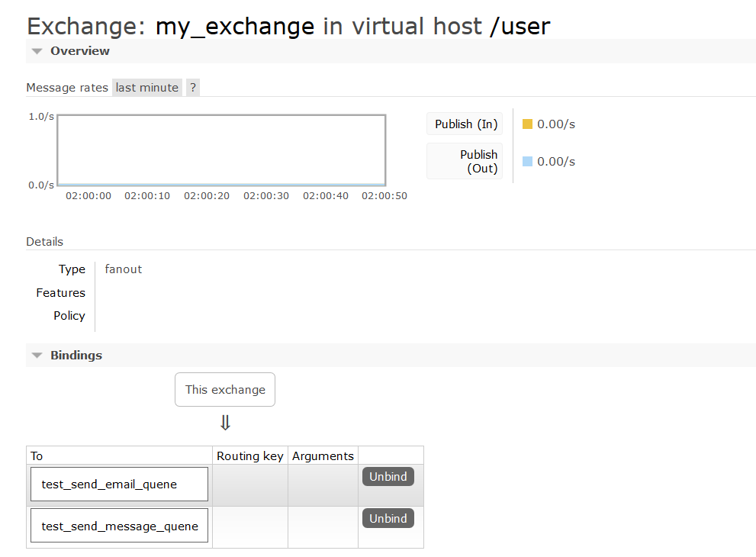
Task: Open the 'last minute' range selector
Action: 147,87
